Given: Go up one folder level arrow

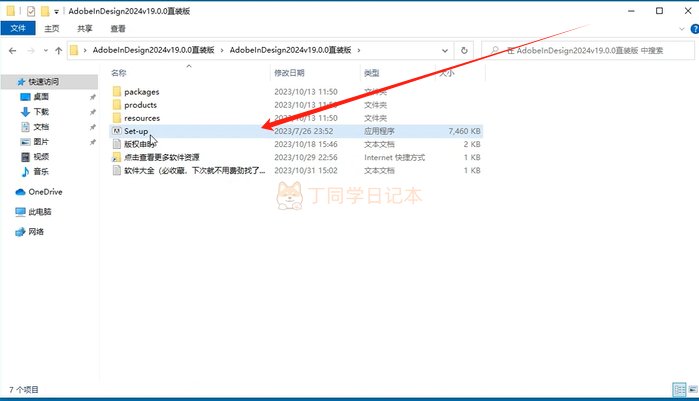Looking at the screenshot, I should 58,51.
